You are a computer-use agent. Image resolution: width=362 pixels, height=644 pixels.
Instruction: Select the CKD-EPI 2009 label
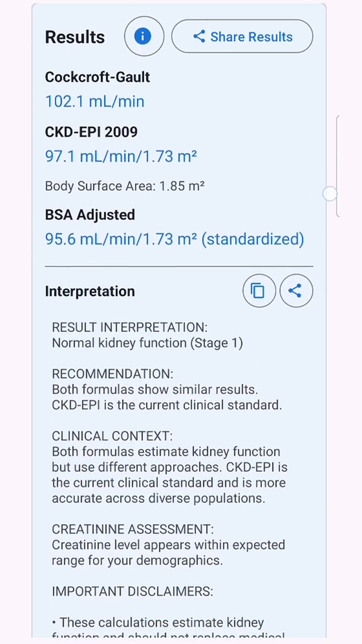[x=91, y=132]
